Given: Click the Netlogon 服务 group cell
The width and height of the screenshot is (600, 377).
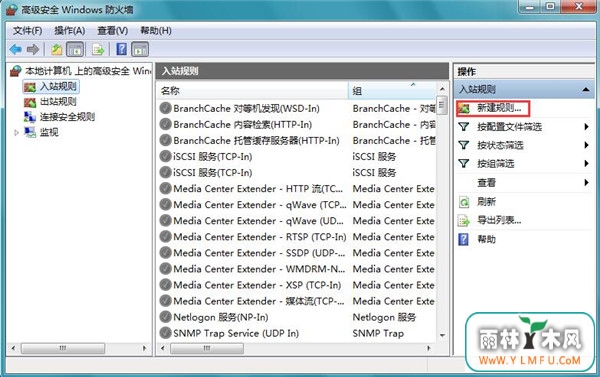Looking at the screenshot, I should [x=384, y=318].
